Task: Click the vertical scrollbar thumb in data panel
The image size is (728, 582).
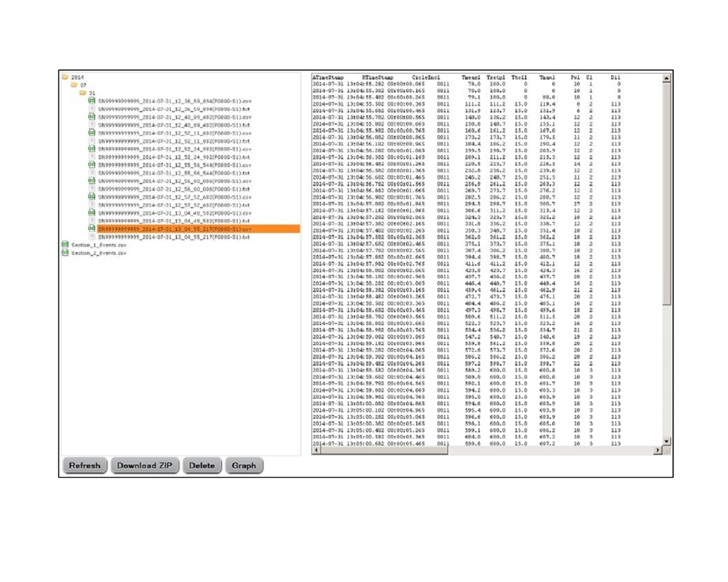Action: (667, 193)
